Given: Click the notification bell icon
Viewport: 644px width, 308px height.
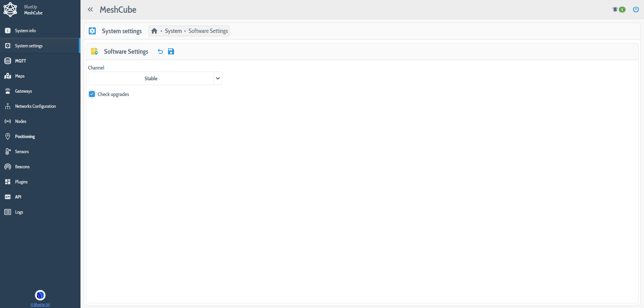Looking at the screenshot, I should click(615, 9).
